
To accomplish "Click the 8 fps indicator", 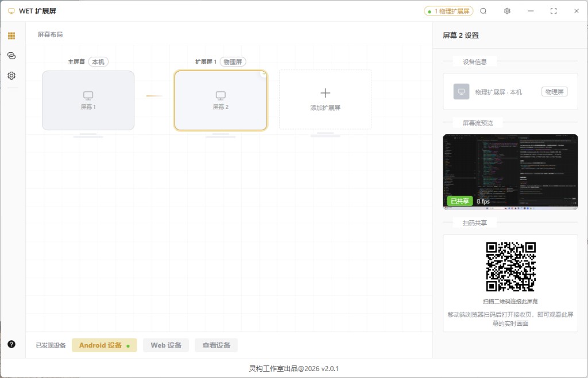I will [483, 201].
